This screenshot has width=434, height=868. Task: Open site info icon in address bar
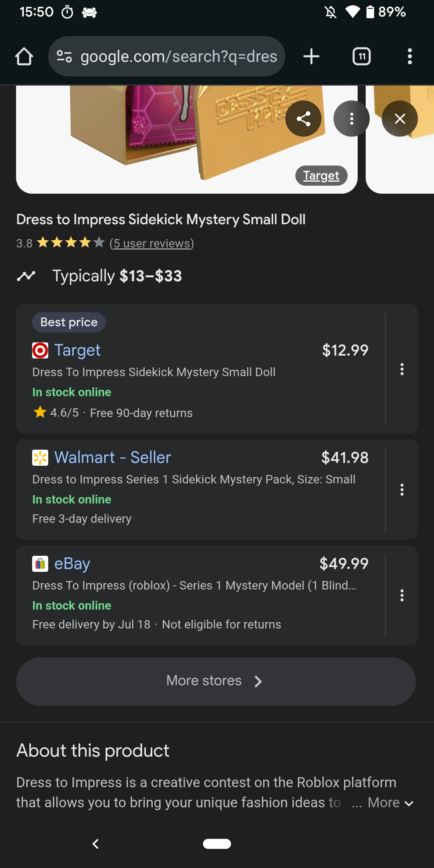coord(64,57)
